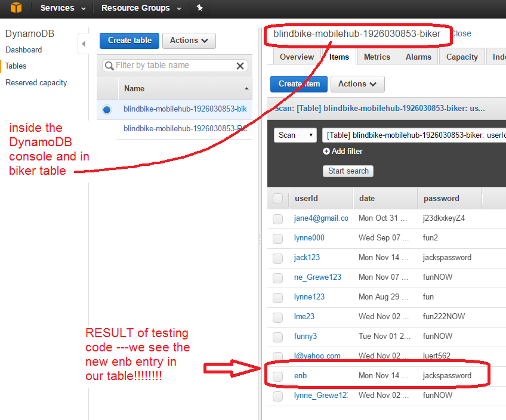Screen dimensions: 506x420
Task: Toggle the select-all checkbox in header
Action: click(277, 199)
